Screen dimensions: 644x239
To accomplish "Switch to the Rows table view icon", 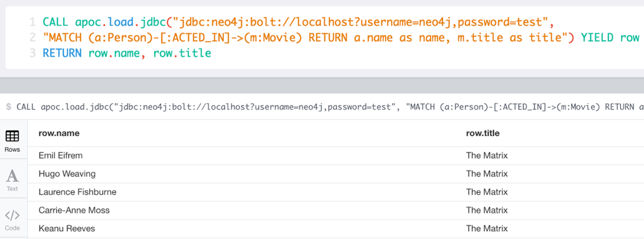I will 12,137.
